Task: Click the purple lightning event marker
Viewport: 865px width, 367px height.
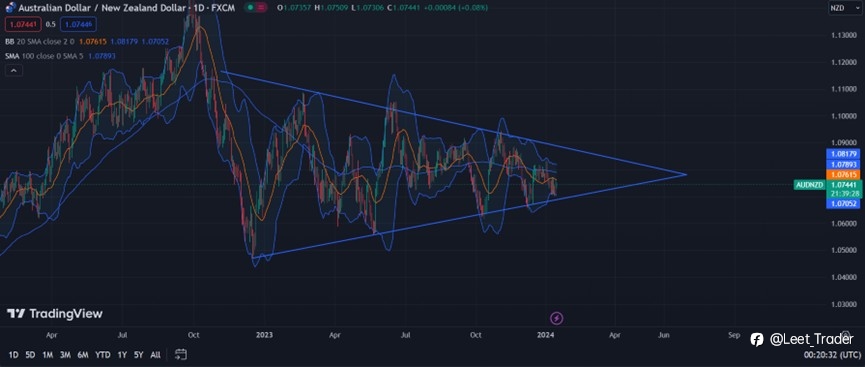Action: (557, 318)
